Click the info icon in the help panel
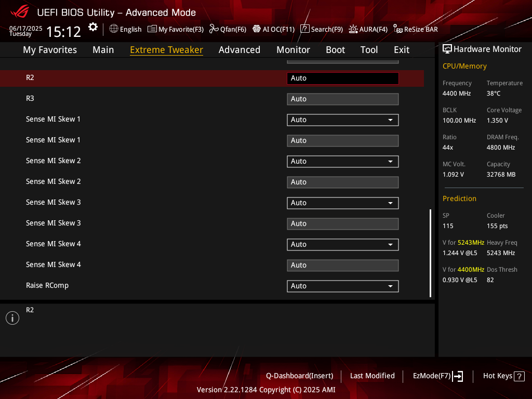Viewport: 532px width, 399px height. pos(12,318)
